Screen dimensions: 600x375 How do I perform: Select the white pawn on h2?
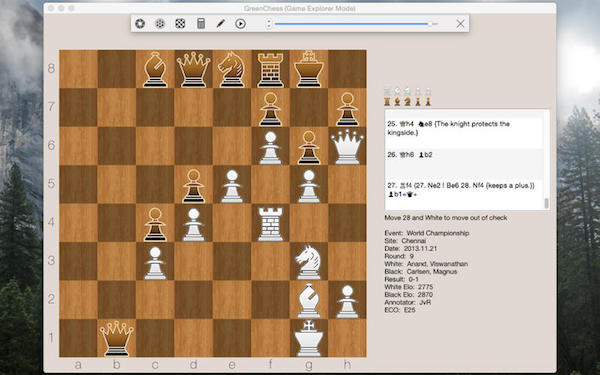point(347,301)
